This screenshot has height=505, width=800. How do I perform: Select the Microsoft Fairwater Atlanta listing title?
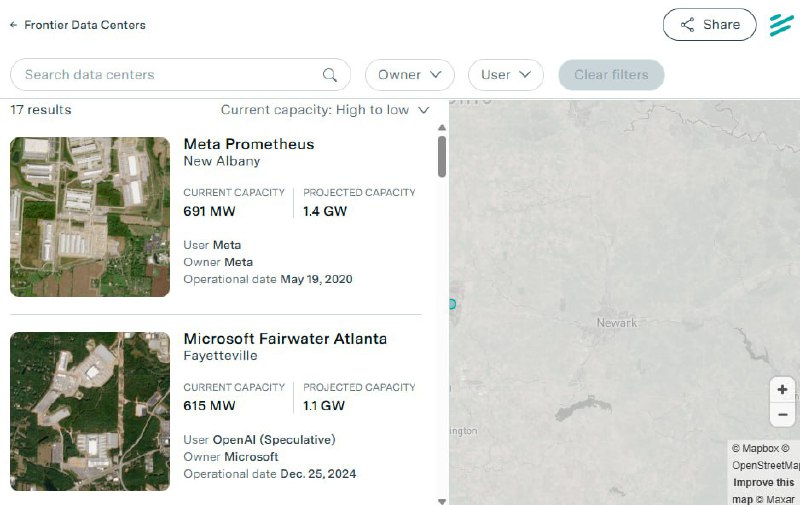pyautogui.click(x=285, y=339)
